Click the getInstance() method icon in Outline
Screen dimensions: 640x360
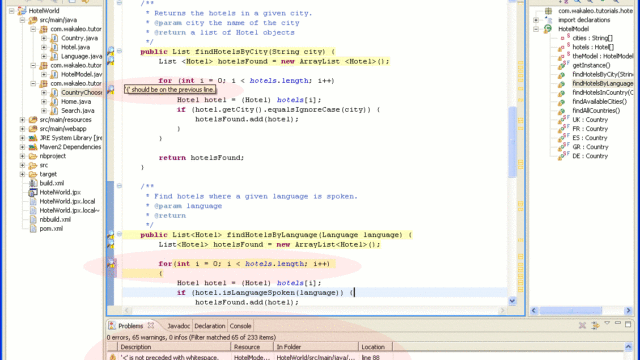coord(563,65)
